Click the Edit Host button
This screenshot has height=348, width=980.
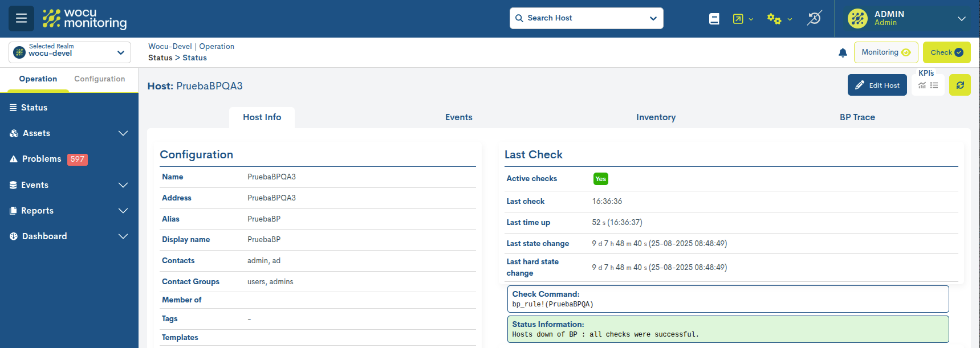pos(877,85)
